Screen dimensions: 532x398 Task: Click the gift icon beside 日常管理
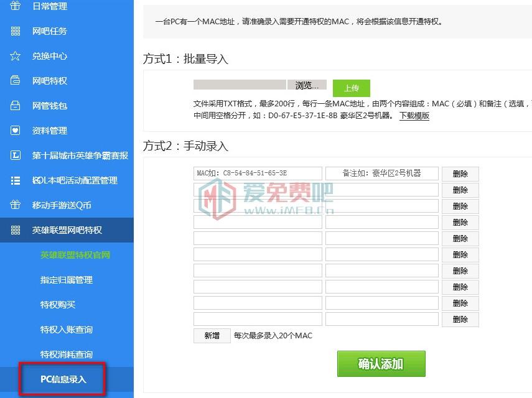point(16,6)
